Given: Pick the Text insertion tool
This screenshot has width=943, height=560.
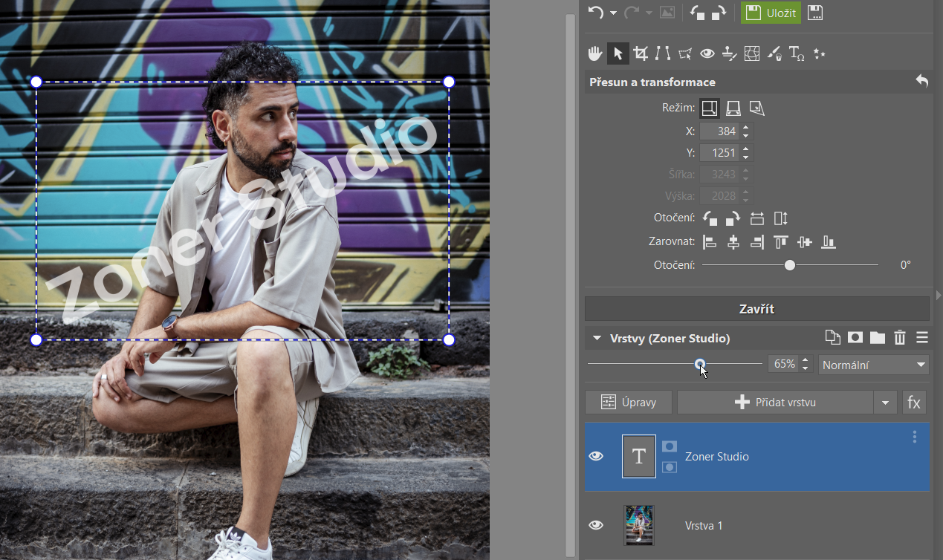Looking at the screenshot, I should 797,53.
